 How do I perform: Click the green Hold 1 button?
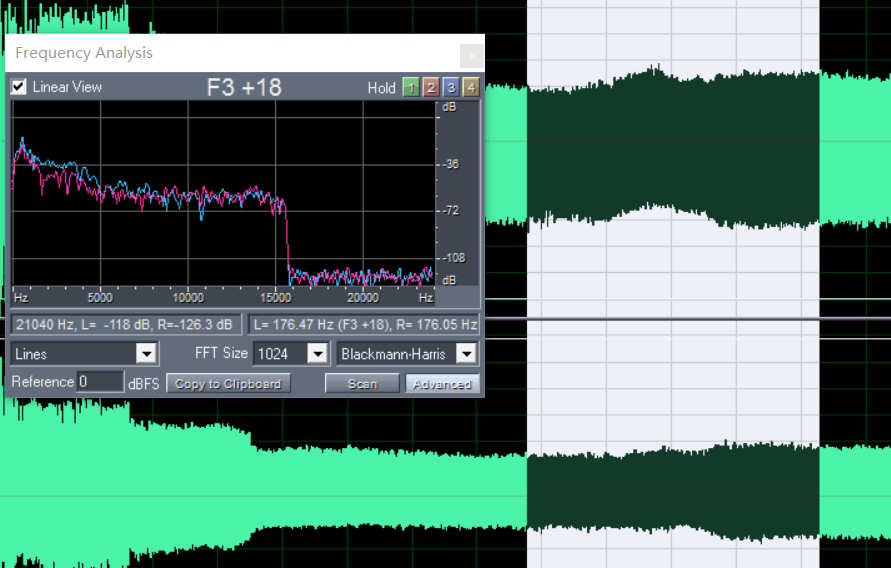411,88
